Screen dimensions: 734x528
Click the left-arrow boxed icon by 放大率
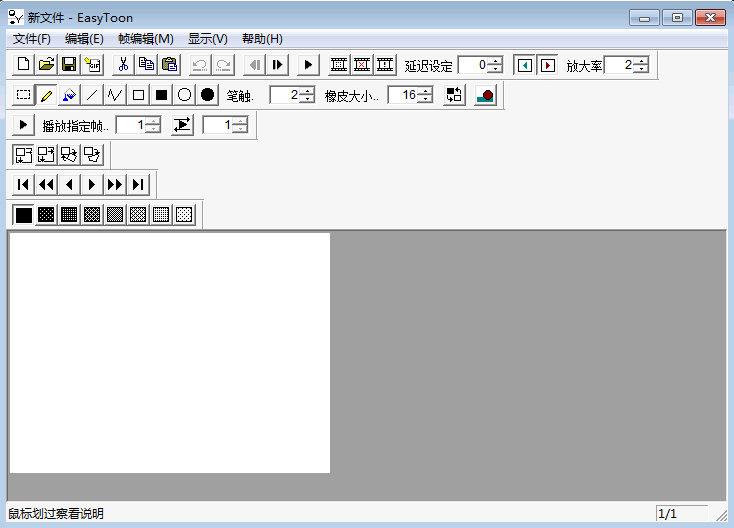tap(525, 65)
